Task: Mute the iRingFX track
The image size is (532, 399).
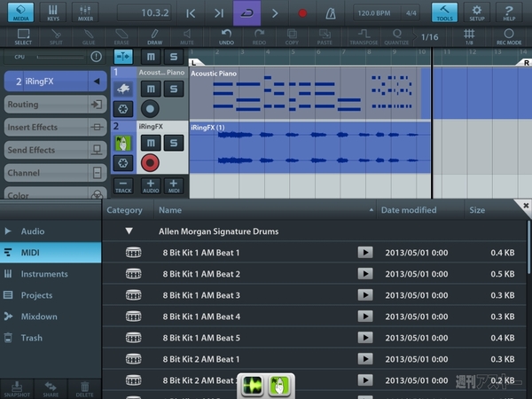Action: click(151, 143)
